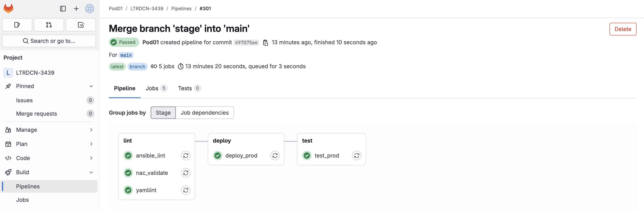644x210 pixels.
Task: Retry the test_prod job
Action: [357, 156]
